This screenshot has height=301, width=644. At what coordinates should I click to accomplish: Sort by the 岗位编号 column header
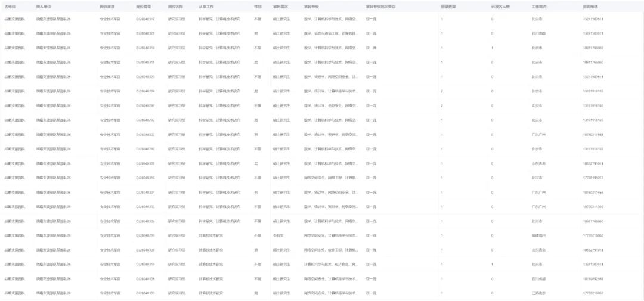coord(144,5)
